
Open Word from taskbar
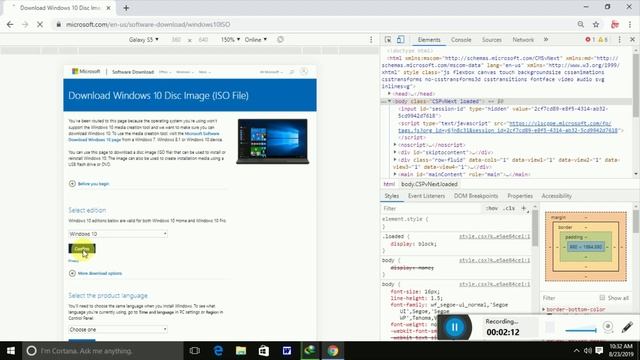pos(287,351)
